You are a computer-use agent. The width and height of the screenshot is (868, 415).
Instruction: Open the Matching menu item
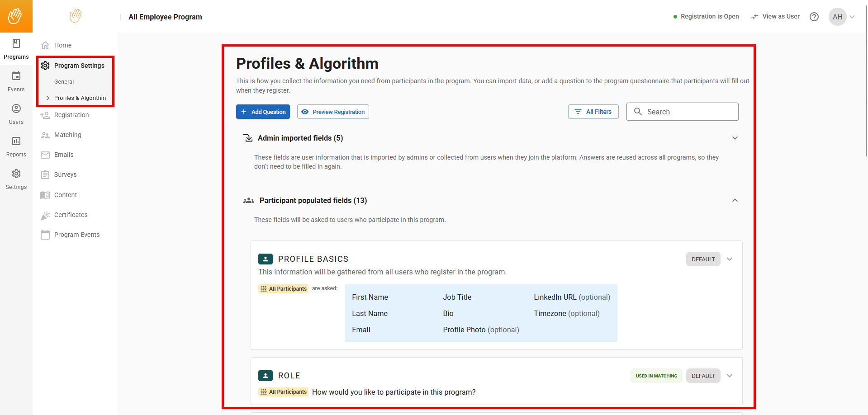coord(67,135)
